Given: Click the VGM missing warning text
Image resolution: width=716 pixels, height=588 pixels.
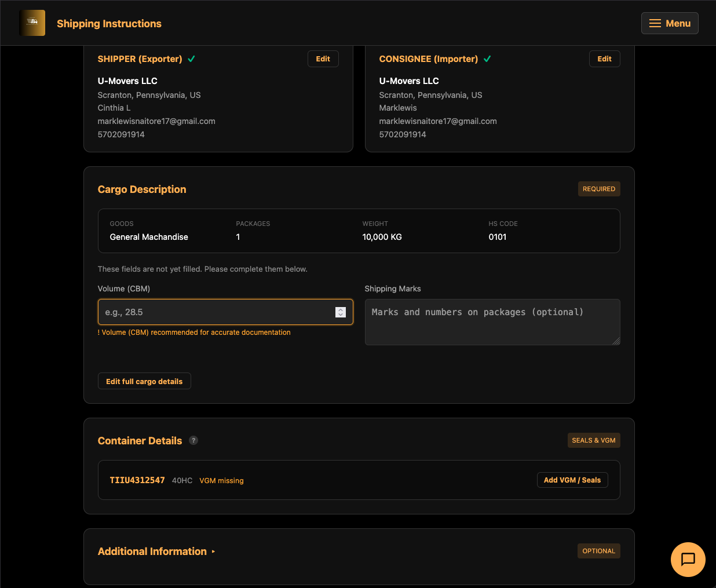Looking at the screenshot, I should 221,480.
